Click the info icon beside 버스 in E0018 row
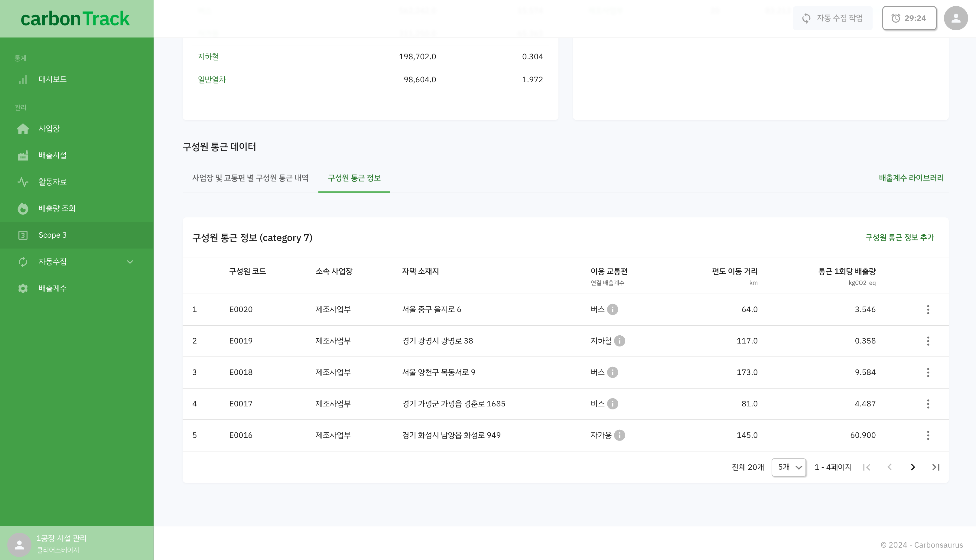 click(613, 372)
